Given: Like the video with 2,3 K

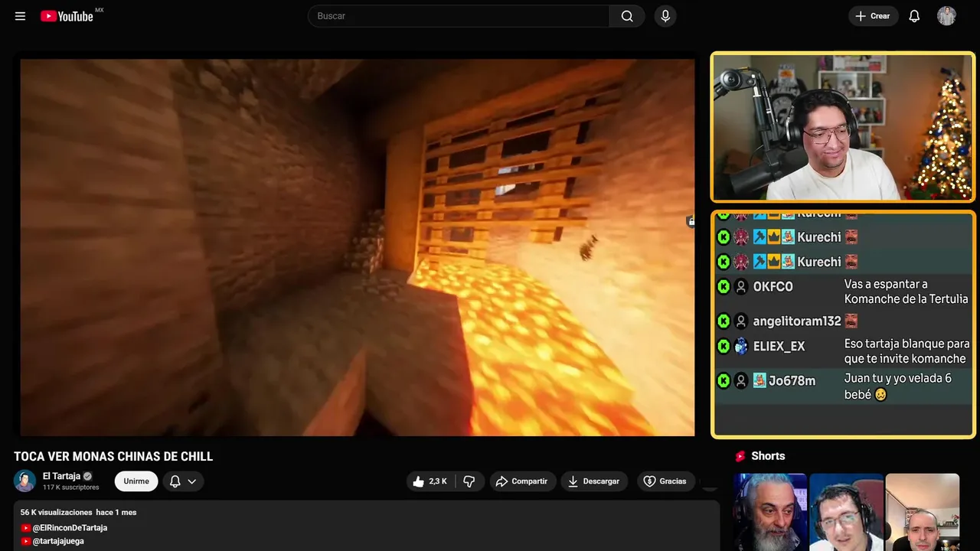Looking at the screenshot, I should click(x=430, y=481).
